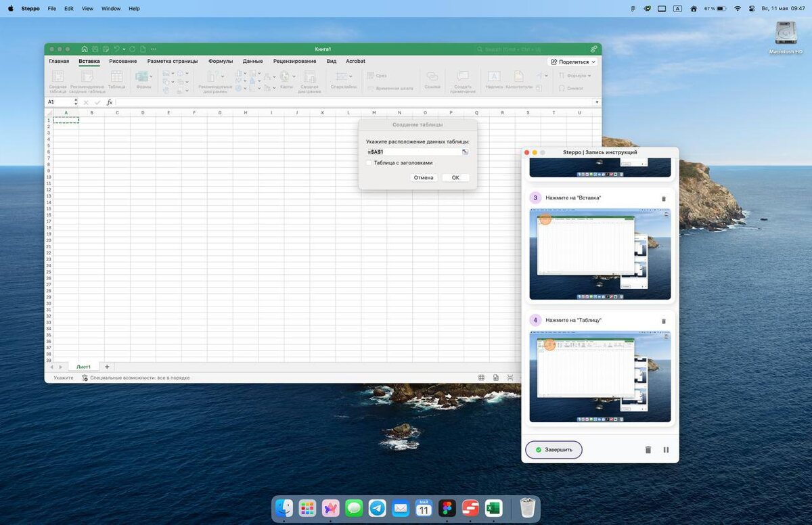
Task: Click the Завершить button in Steppo
Action: [554, 450]
